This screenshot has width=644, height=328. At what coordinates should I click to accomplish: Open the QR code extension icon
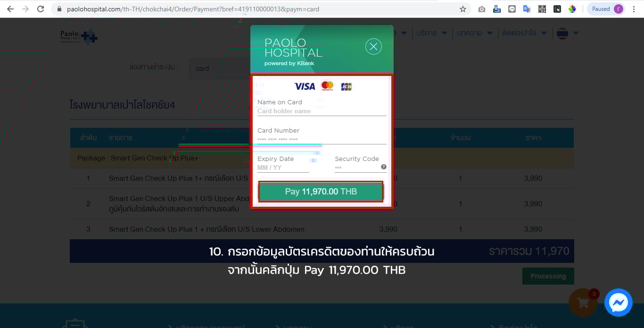542,9
